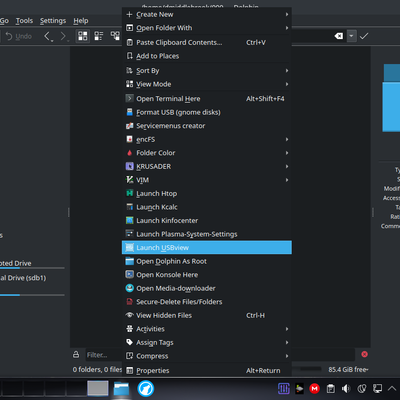Image resolution: width=400 pixels, height=400 pixels.
Task: Select Add to Places
Action: tap(207, 56)
